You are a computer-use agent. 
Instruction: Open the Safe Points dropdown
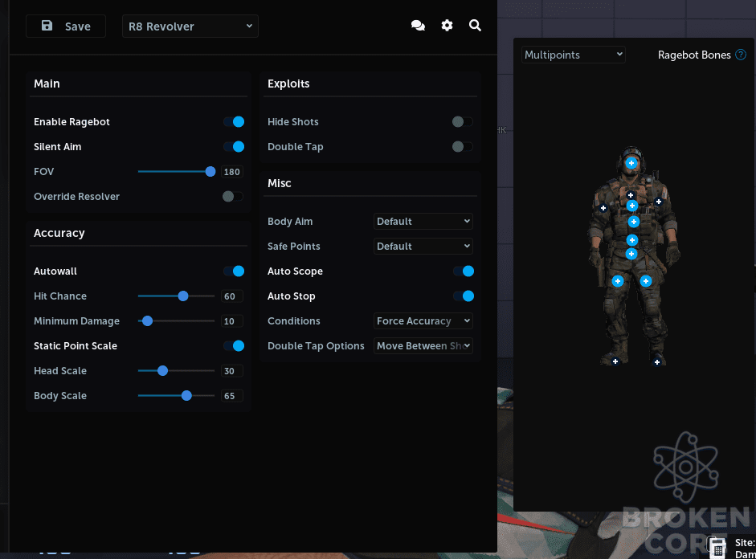click(x=423, y=247)
